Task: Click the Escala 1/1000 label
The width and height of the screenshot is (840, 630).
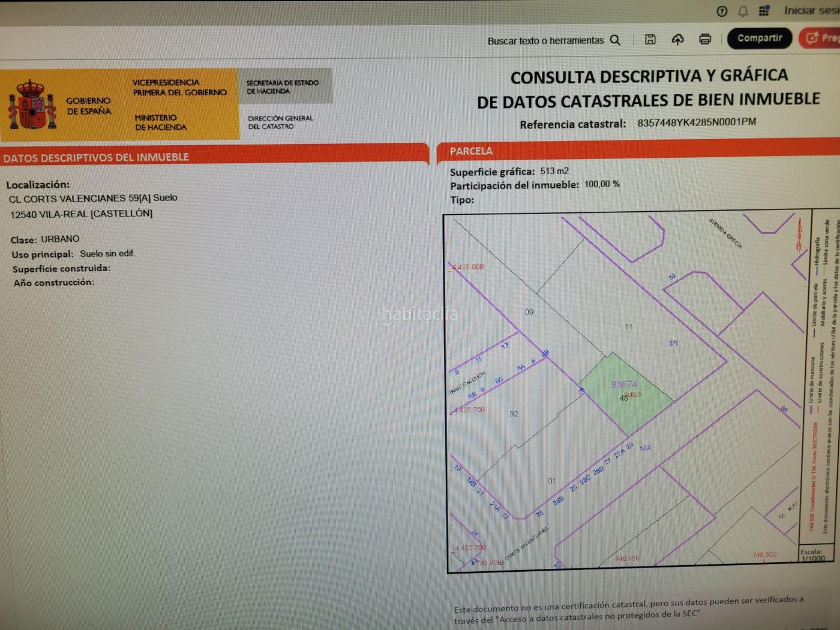Action: (812, 555)
